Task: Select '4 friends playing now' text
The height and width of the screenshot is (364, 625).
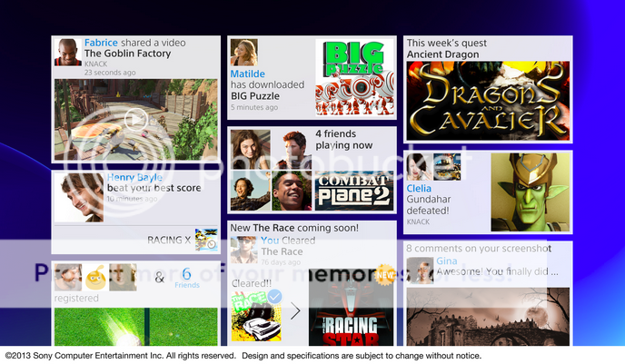Action: (344, 140)
